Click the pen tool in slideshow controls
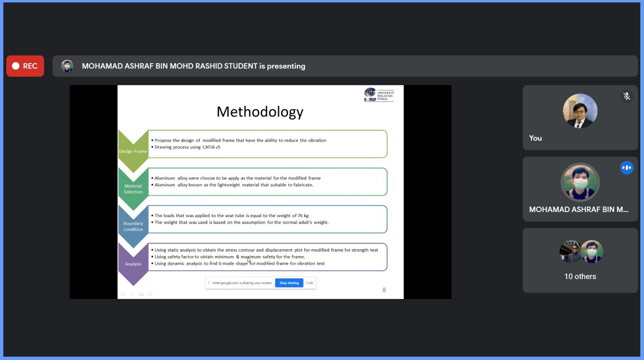The height and width of the screenshot is (360, 644). coord(132,294)
